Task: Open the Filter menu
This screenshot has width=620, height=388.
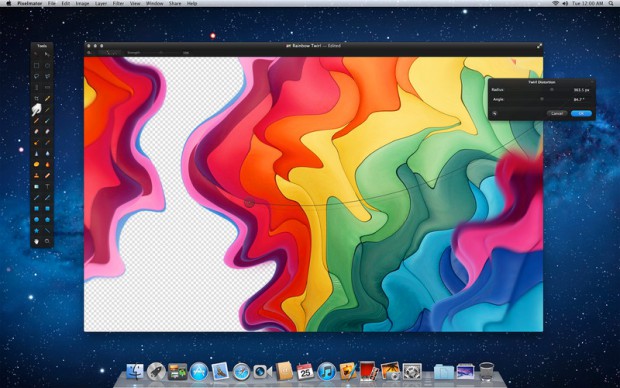Action: pyautogui.click(x=118, y=3)
